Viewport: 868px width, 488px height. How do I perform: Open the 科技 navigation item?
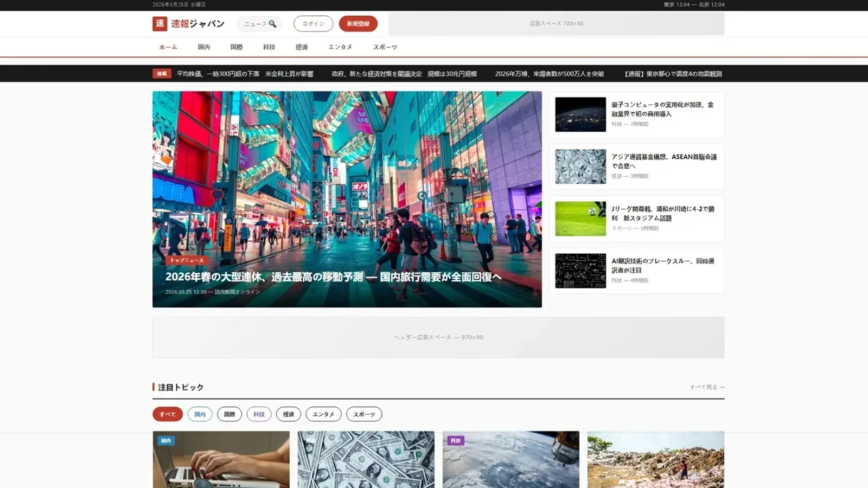pyautogui.click(x=269, y=47)
